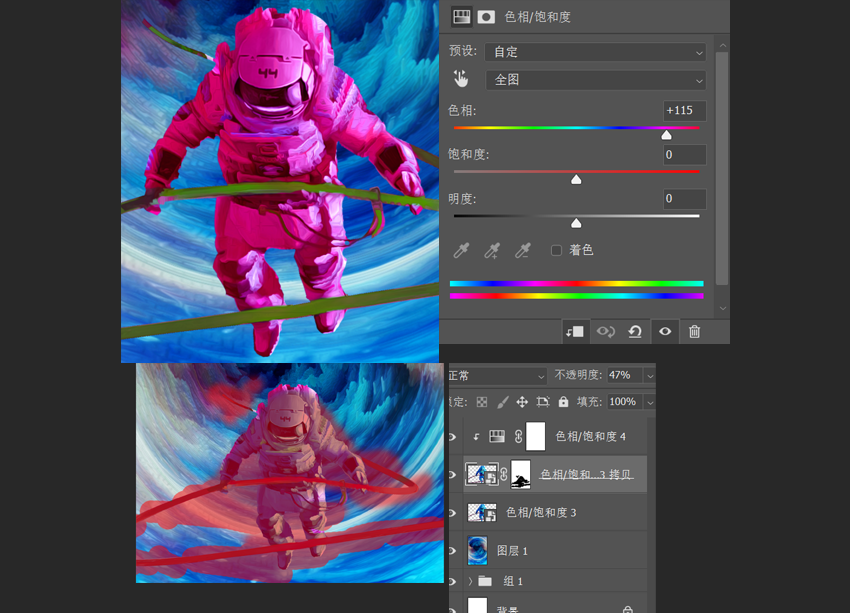View previous state of adjustment
Image resolution: width=850 pixels, height=613 pixels.
606,331
